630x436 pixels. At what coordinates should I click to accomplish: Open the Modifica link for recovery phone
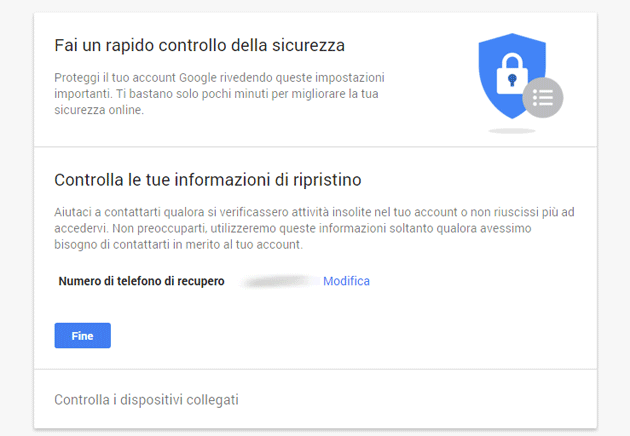[x=346, y=281]
